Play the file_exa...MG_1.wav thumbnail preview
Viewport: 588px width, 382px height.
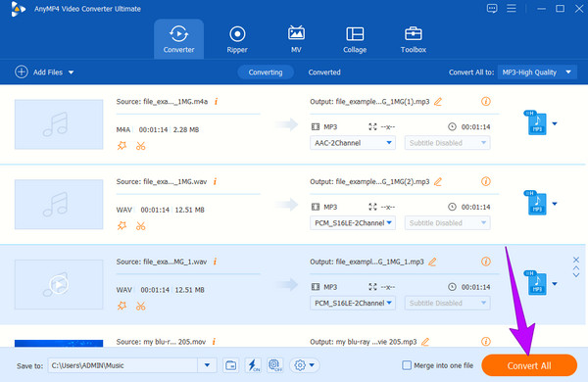(59, 284)
